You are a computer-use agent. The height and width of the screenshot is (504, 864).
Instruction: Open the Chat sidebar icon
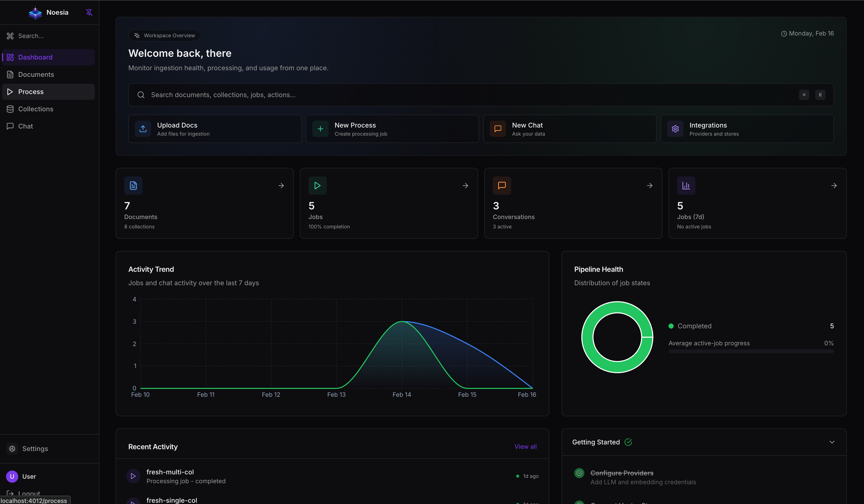point(10,126)
